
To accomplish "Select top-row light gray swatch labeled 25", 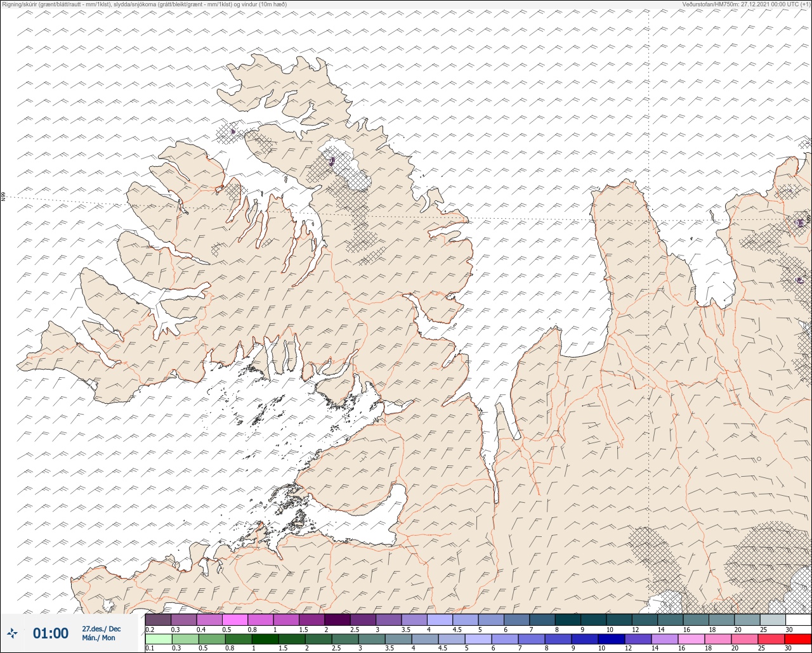I will pyautogui.click(x=773, y=619).
